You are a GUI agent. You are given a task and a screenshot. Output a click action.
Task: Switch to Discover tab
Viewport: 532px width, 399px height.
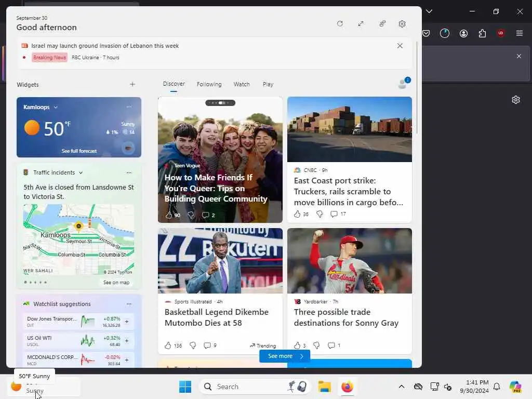[x=174, y=84]
